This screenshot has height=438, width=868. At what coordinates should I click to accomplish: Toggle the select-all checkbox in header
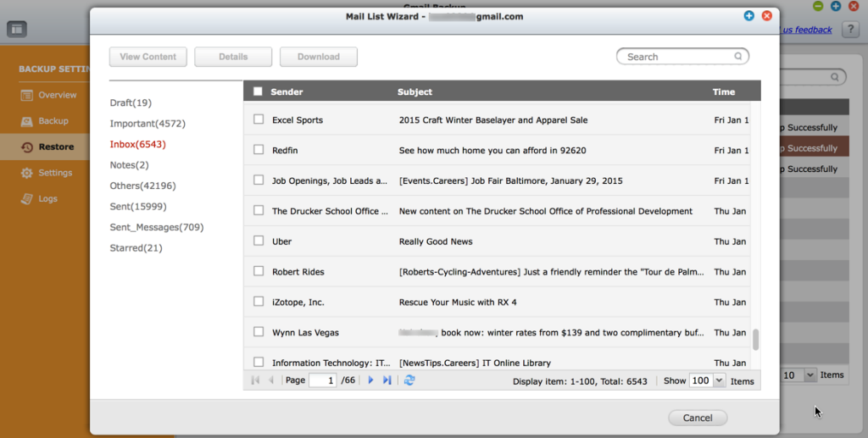point(259,91)
